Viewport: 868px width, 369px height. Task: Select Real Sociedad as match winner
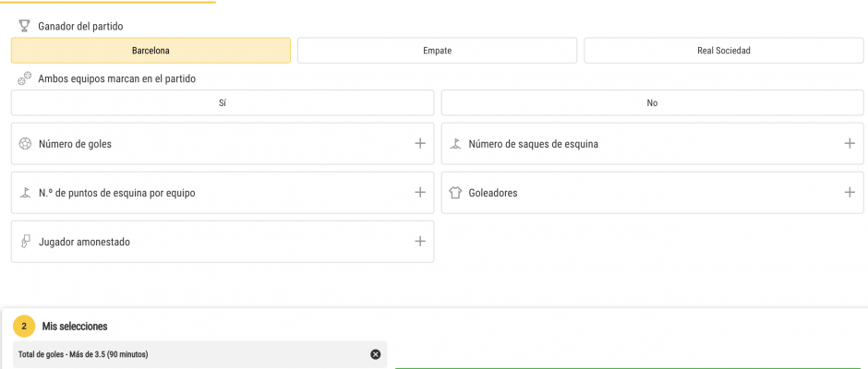pyautogui.click(x=724, y=51)
